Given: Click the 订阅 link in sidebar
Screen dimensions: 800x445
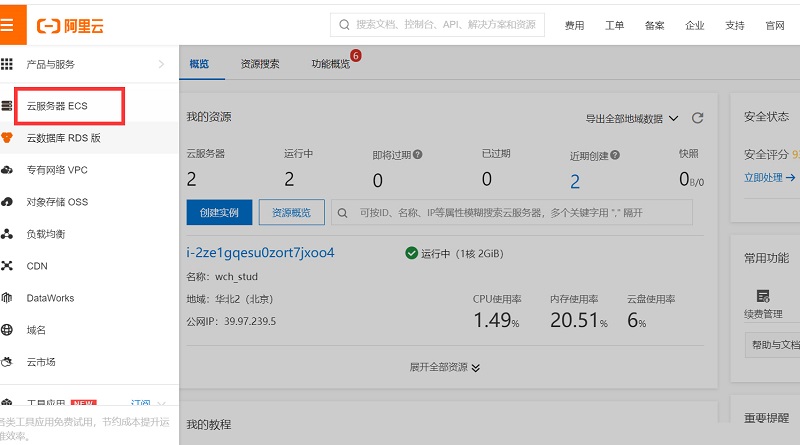Looking at the screenshot, I should click(140, 404).
